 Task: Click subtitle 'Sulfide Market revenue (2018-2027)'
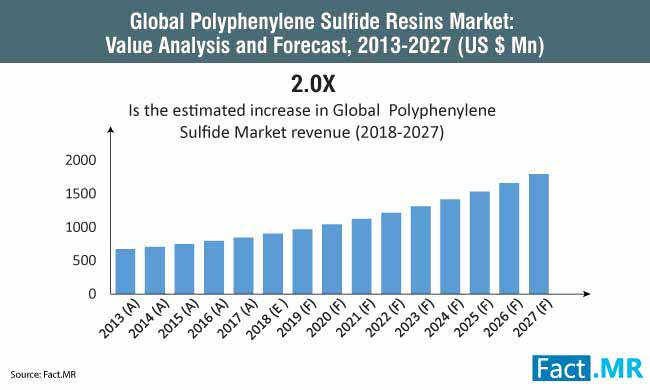coord(312,132)
